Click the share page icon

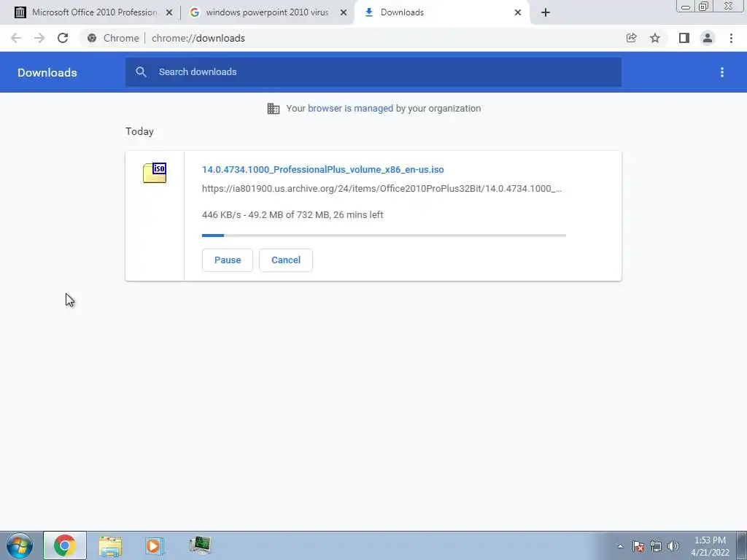click(632, 38)
